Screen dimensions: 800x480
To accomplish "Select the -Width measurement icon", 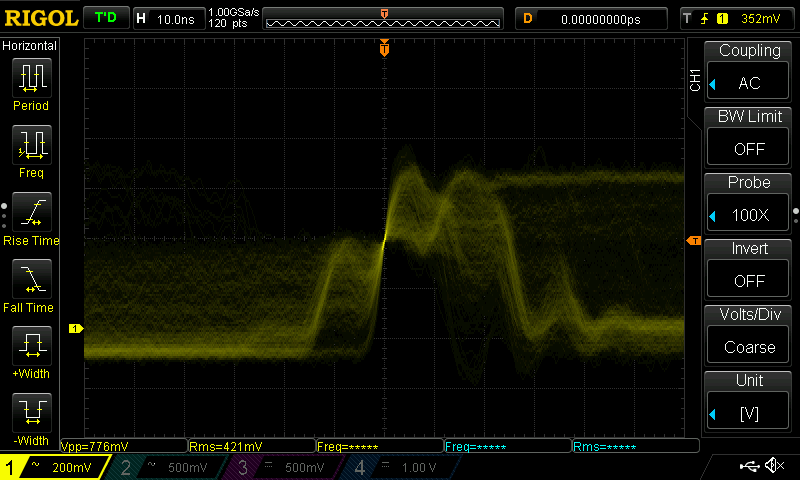I will (x=31, y=412).
